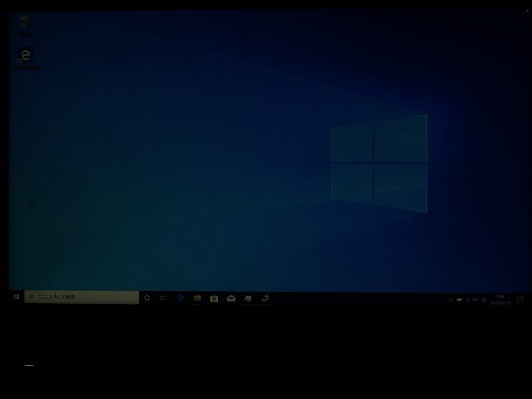The height and width of the screenshot is (399, 532).
Task: Click the monitor app icon in the taskbar
Action: tap(248, 299)
